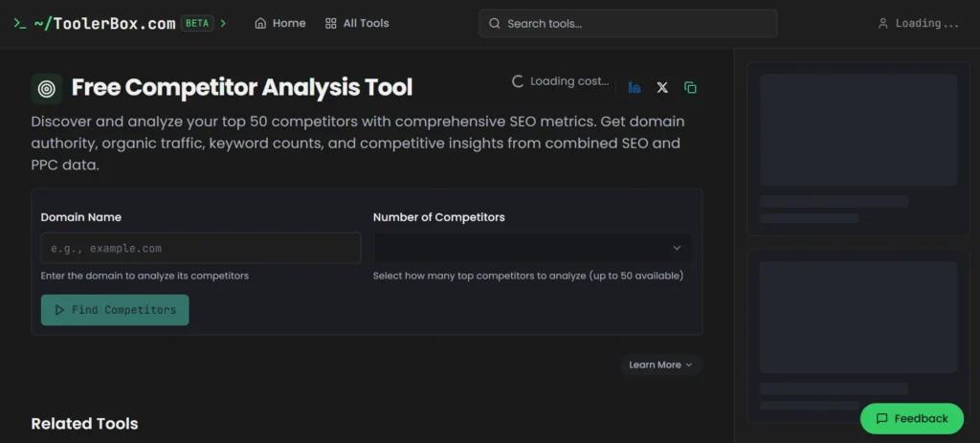Go to Home page
The height and width of the screenshot is (443, 980).
(x=280, y=23)
